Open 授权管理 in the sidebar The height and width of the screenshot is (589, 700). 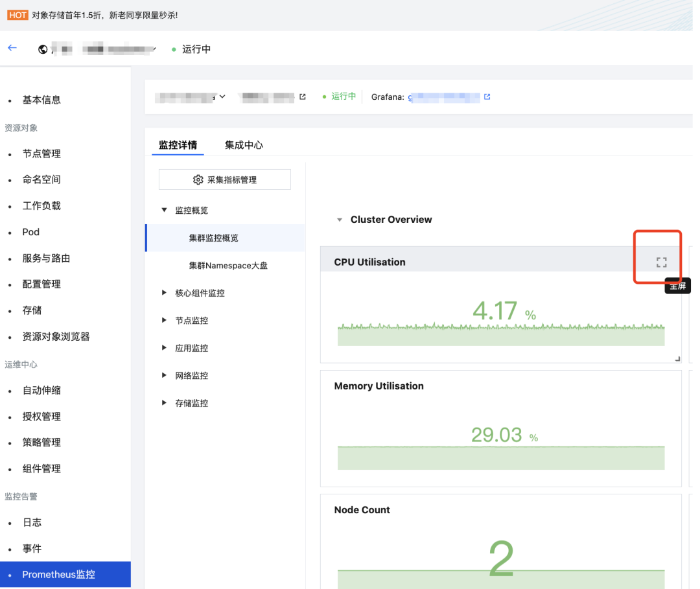pyautogui.click(x=41, y=417)
